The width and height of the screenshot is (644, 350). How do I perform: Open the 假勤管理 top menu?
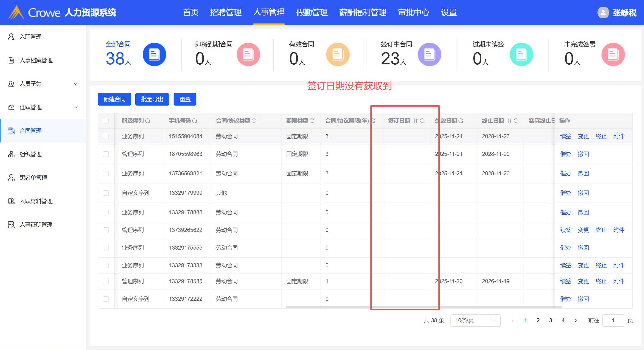tap(312, 13)
